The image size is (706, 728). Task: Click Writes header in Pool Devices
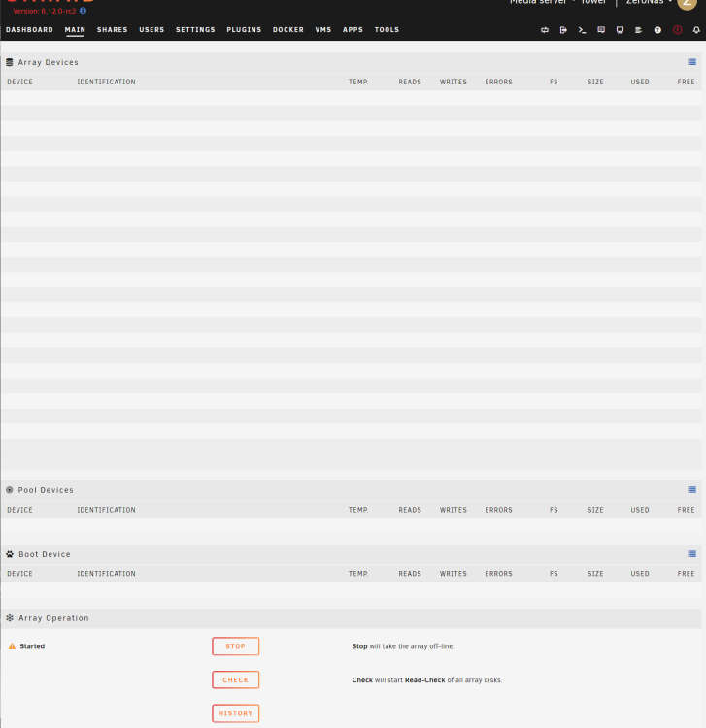[453, 510]
